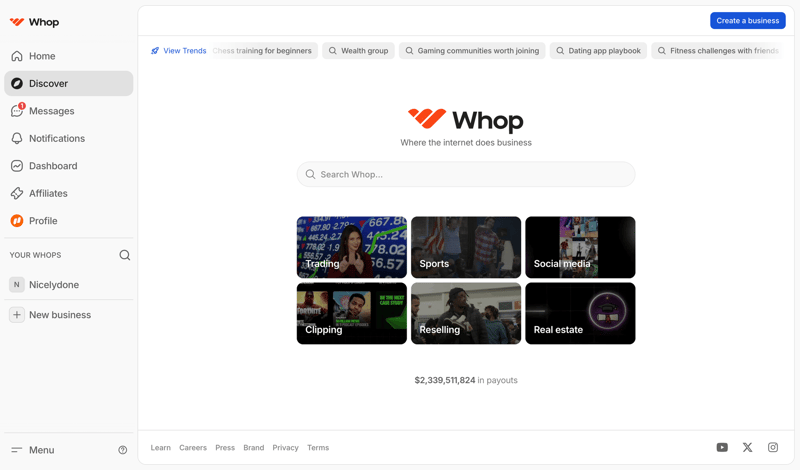The height and width of the screenshot is (470, 800).
Task: Open Messages with the unread badge
Action: click(68, 111)
